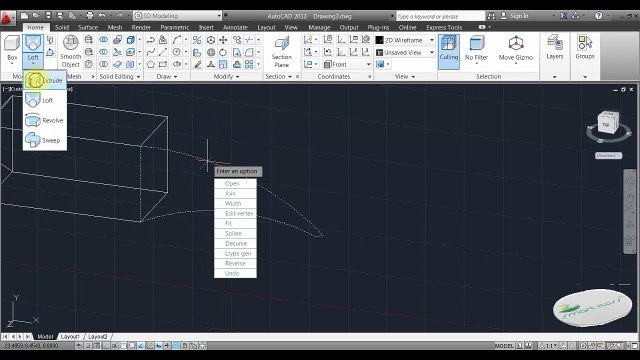This screenshot has height=360, width=640.
Task: Select the Line tool in Draw panel
Action: (x=163, y=52)
